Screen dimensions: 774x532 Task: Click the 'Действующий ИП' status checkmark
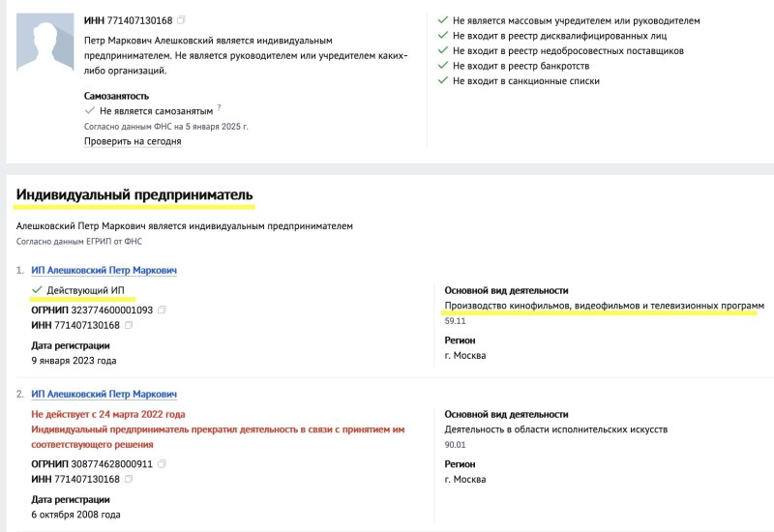(x=37, y=289)
